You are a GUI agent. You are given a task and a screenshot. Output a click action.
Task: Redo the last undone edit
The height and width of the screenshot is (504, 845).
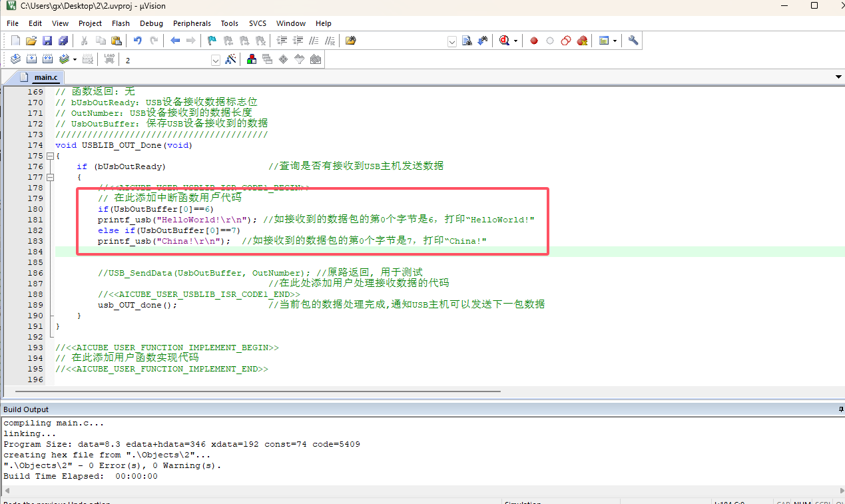click(154, 41)
